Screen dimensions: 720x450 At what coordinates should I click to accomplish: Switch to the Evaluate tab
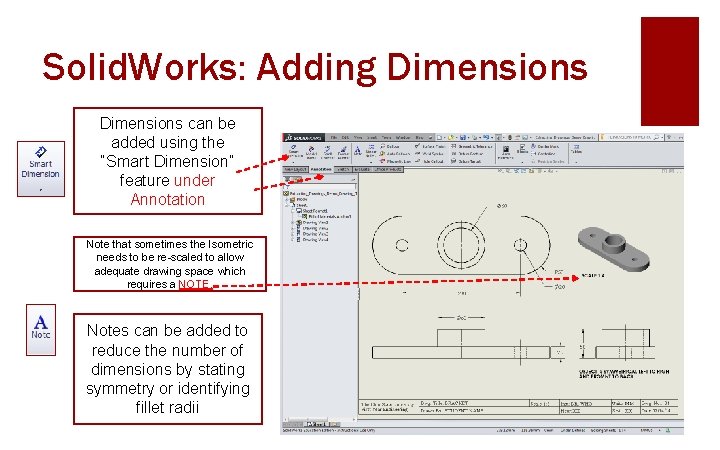[362, 169]
